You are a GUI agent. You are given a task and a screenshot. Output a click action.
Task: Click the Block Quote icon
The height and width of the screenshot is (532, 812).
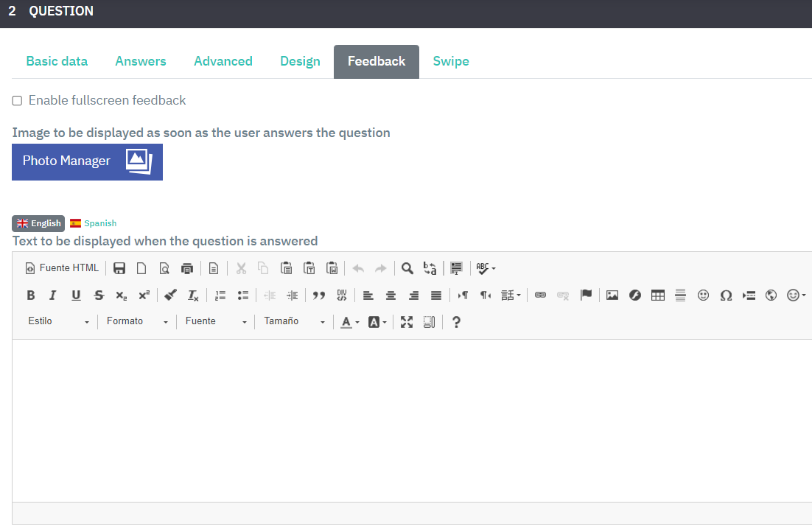[319, 295]
